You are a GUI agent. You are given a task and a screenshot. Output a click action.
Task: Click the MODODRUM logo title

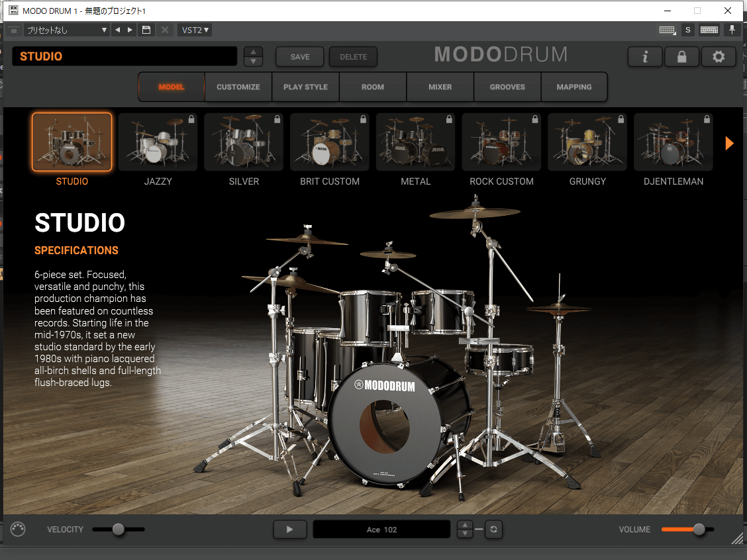[501, 54]
